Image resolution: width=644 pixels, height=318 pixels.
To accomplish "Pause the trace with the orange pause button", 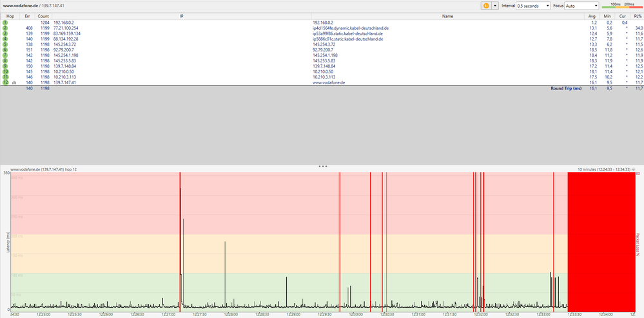I will click(x=485, y=5).
